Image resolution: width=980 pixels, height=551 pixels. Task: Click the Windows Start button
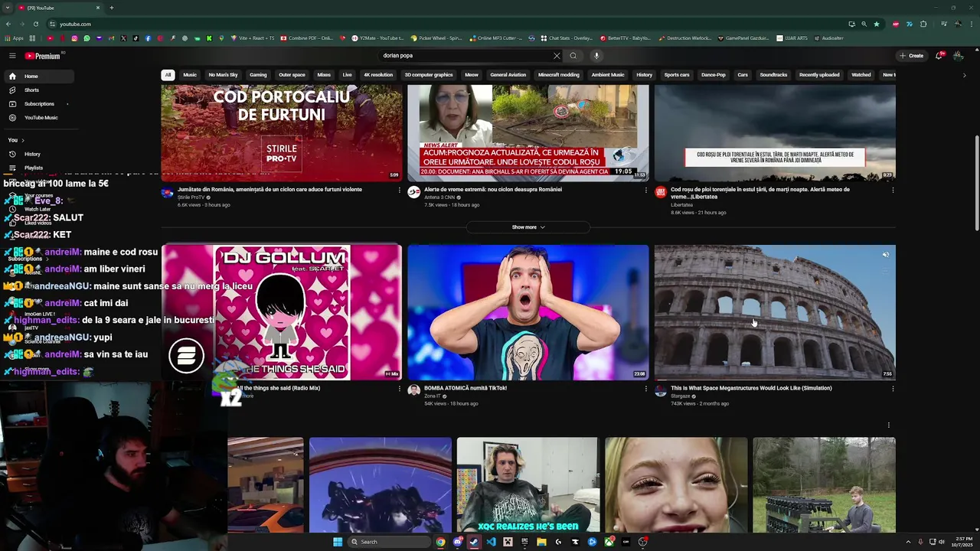pyautogui.click(x=338, y=542)
